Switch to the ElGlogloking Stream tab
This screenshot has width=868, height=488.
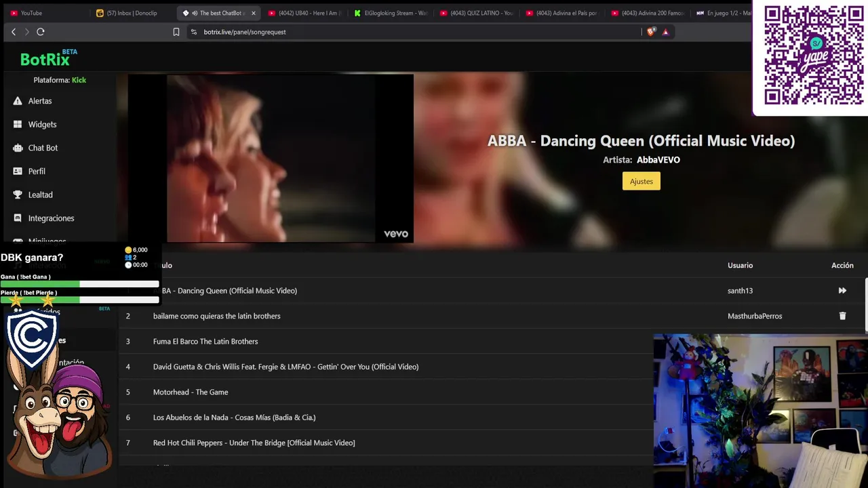(391, 13)
